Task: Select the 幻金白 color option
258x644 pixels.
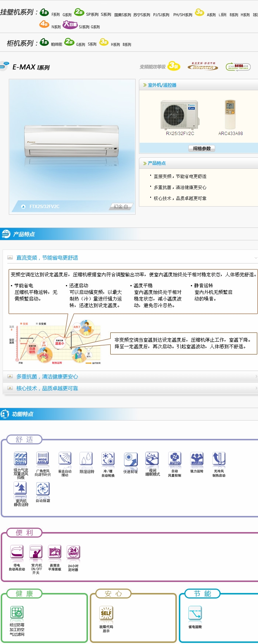Action: pos(121,207)
